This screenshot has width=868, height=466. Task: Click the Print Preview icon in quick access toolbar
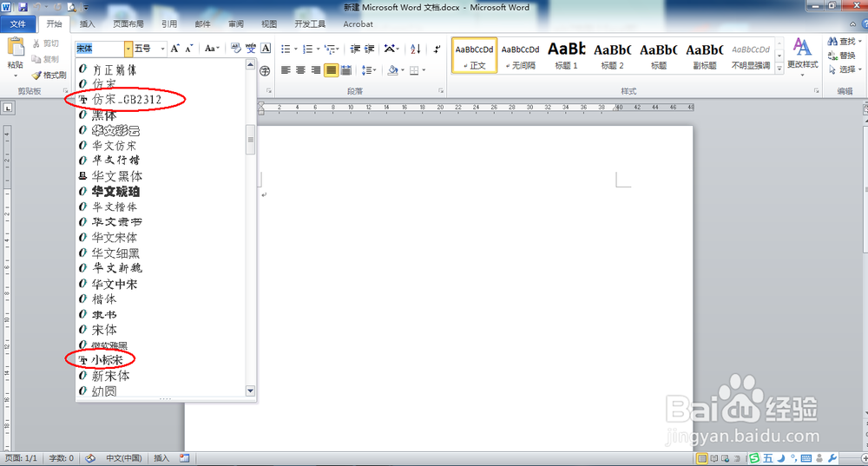[x=72, y=7]
